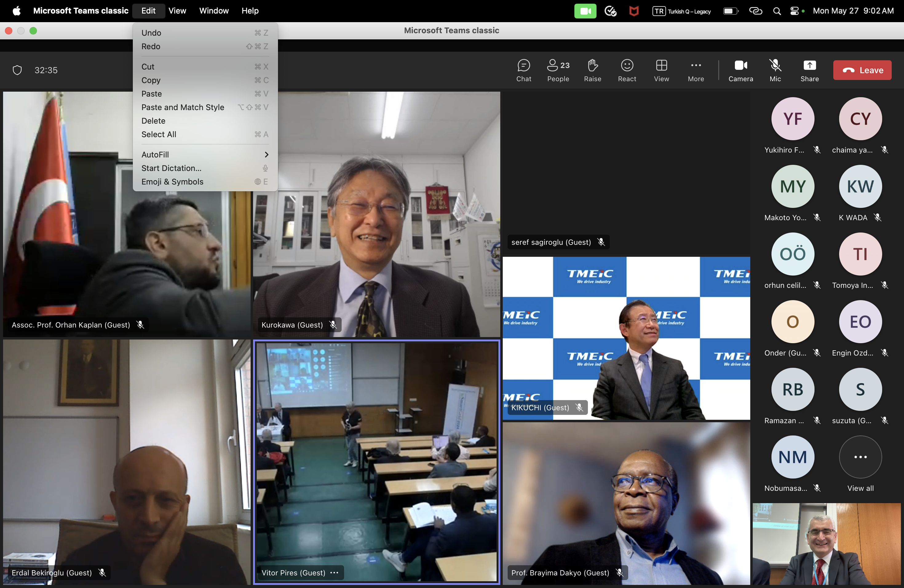Image resolution: width=904 pixels, height=588 pixels.
Task: Unmute the Mic
Action: coord(775,70)
